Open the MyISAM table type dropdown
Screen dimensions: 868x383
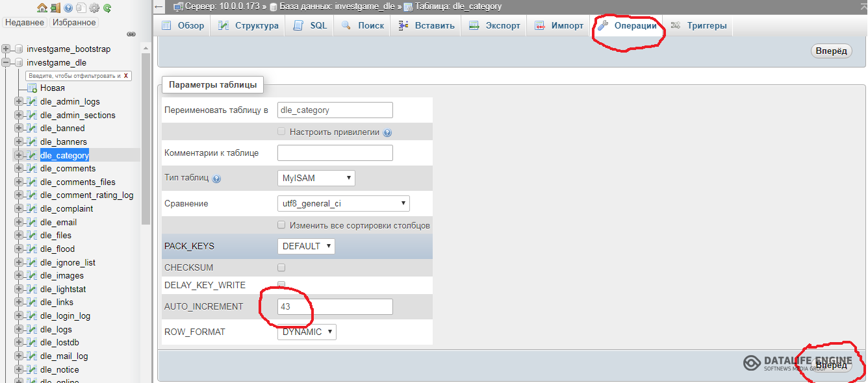pos(316,178)
